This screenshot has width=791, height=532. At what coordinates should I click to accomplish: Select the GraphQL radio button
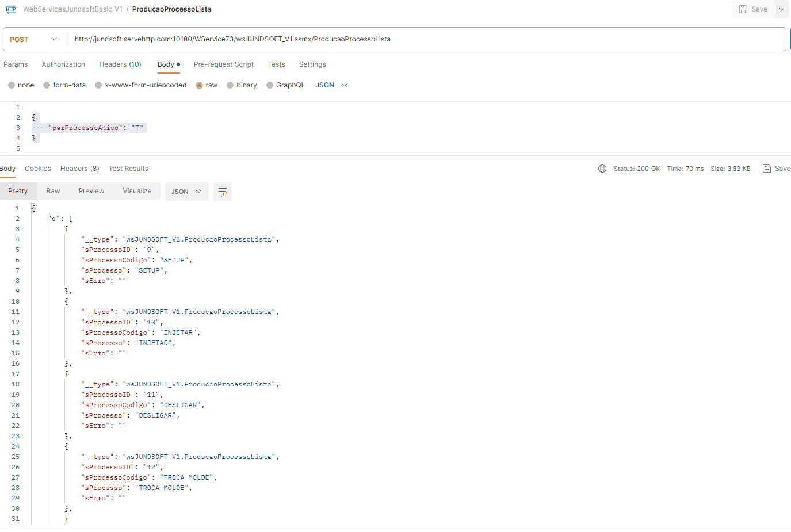click(x=270, y=85)
